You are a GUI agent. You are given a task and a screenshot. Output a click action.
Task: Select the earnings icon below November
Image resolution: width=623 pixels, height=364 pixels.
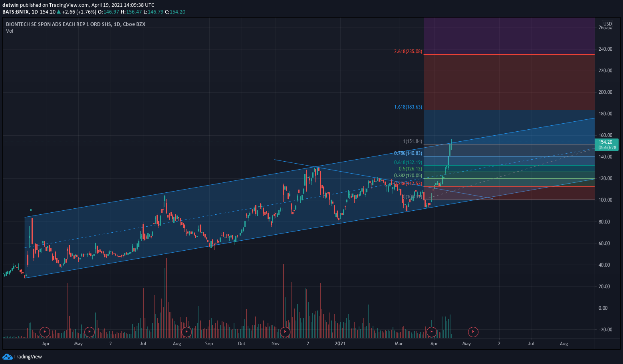coord(285,332)
